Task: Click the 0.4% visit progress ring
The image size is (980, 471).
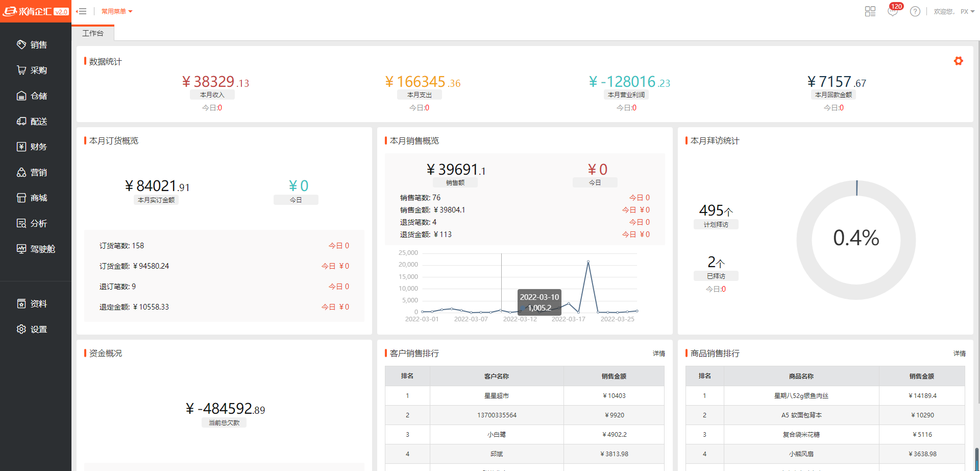Action: click(856, 239)
